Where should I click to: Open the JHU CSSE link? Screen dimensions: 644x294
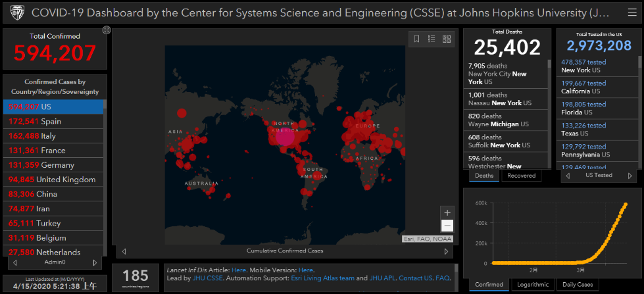pos(206,279)
